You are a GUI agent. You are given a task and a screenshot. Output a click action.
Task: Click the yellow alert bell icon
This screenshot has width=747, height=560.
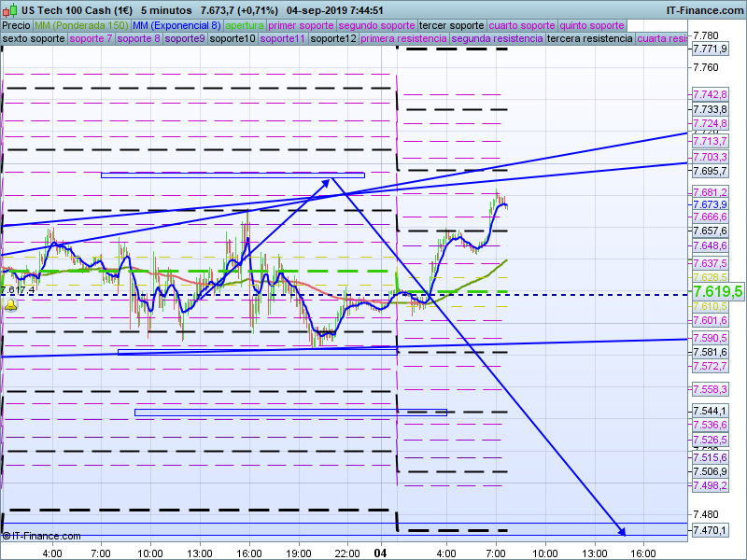point(10,304)
